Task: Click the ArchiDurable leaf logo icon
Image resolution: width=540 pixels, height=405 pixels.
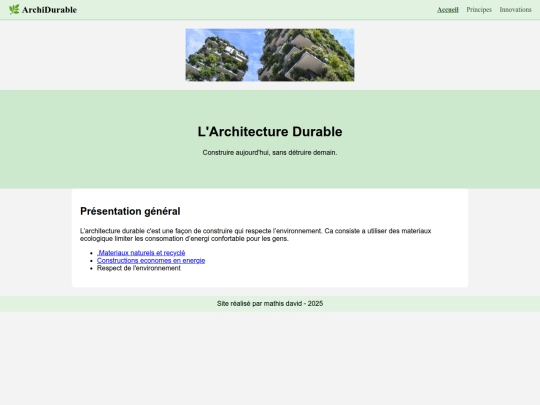Action: pyautogui.click(x=14, y=9)
